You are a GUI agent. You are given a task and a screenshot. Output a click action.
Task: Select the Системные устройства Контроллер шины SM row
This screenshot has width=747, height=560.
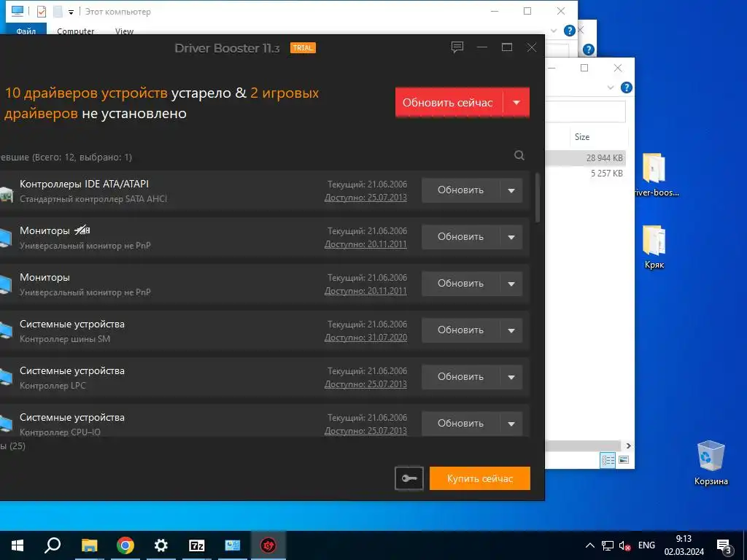(264, 330)
